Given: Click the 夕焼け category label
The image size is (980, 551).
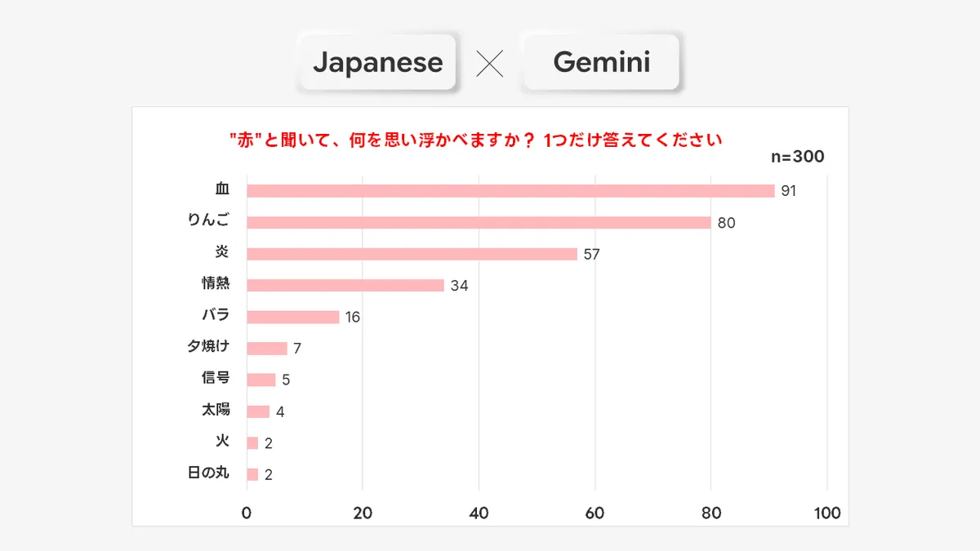Looking at the screenshot, I should (208, 346).
